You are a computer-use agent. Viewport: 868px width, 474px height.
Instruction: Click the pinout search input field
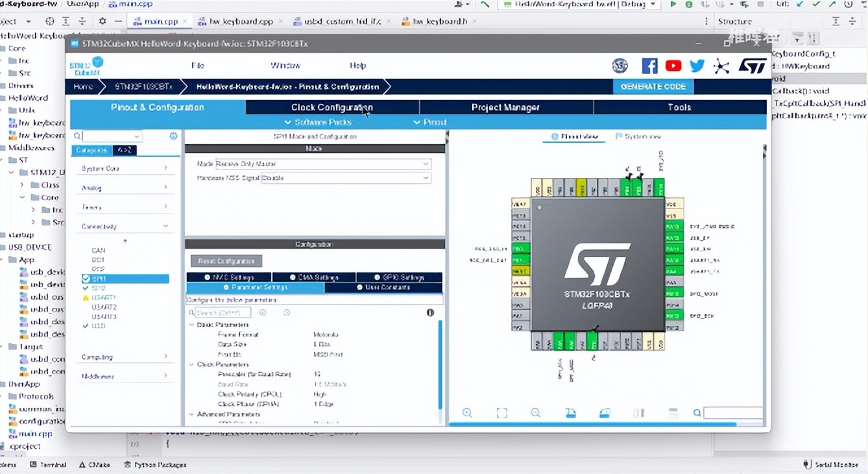tap(732, 413)
